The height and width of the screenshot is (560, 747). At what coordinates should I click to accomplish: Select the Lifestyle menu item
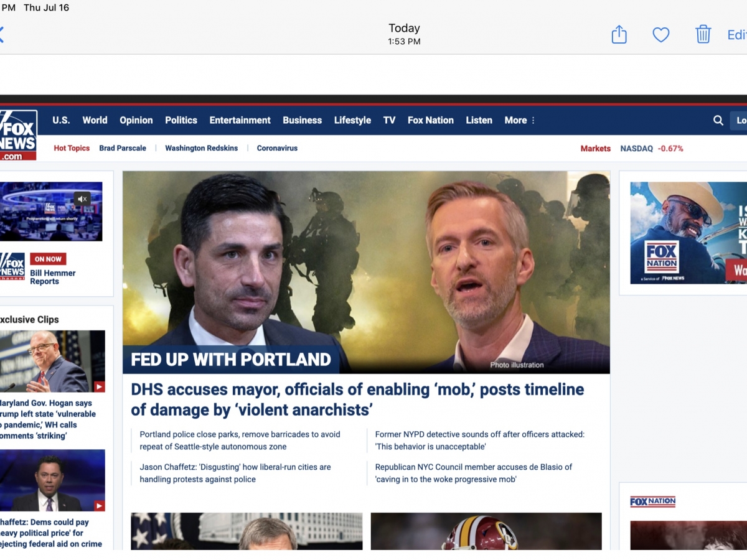[352, 120]
